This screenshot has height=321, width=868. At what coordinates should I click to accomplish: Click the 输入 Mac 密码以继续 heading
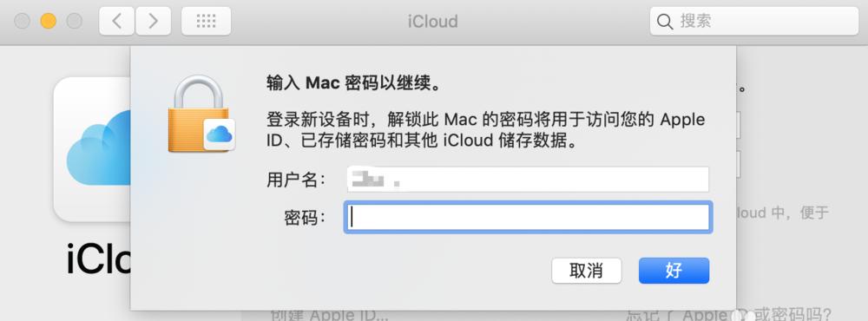coord(354,85)
